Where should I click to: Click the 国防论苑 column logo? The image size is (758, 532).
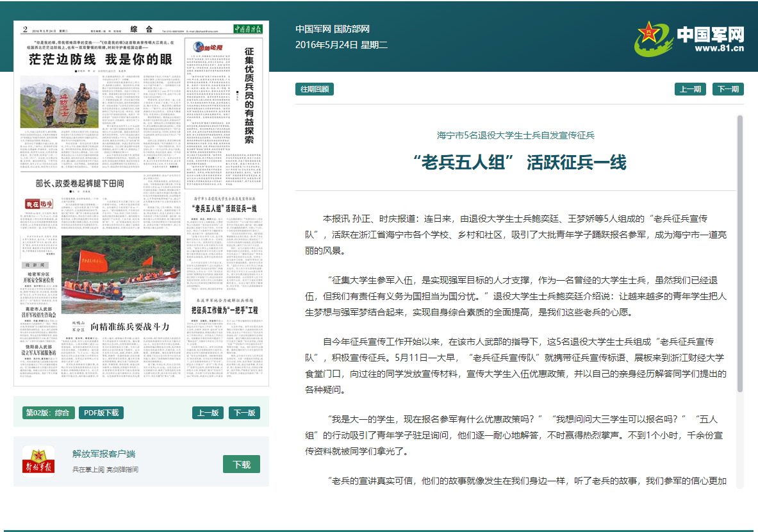click(x=208, y=47)
